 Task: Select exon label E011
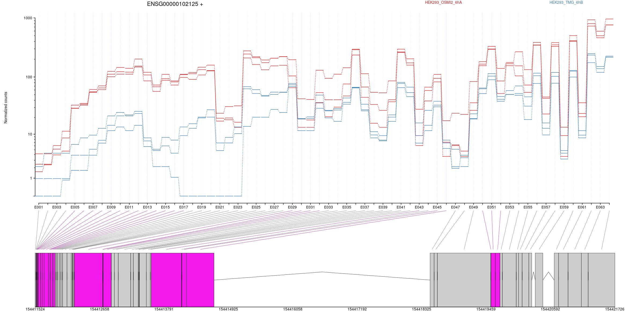[x=129, y=207]
